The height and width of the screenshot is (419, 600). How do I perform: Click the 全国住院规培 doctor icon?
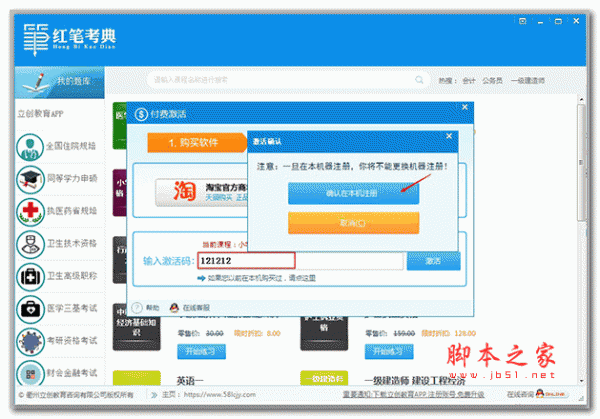point(30,147)
